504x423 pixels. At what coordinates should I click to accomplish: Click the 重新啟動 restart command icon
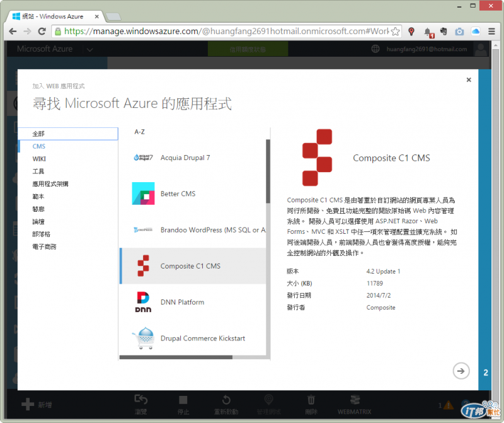pyautogui.click(x=226, y=400)
